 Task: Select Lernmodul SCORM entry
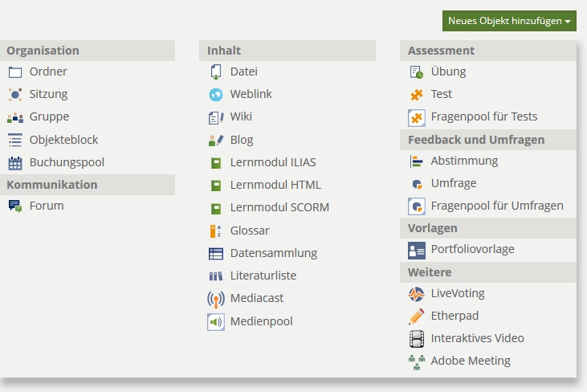[x=279, y=207]
